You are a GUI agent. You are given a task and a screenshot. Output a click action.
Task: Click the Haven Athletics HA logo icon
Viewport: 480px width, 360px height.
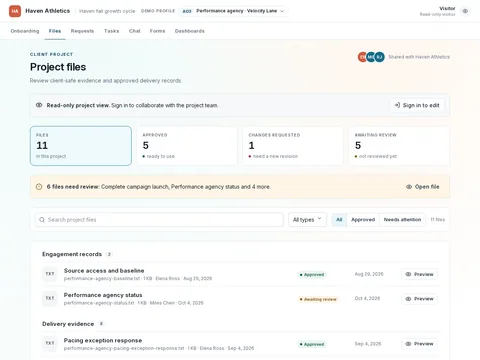click(15, 11)
